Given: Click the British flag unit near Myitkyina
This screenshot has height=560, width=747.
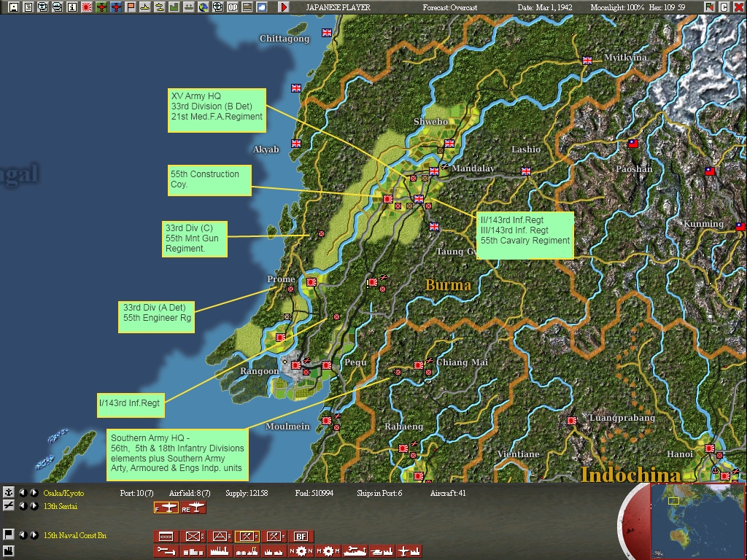Looking at the screenshot, I should click(x=587, y=61).
